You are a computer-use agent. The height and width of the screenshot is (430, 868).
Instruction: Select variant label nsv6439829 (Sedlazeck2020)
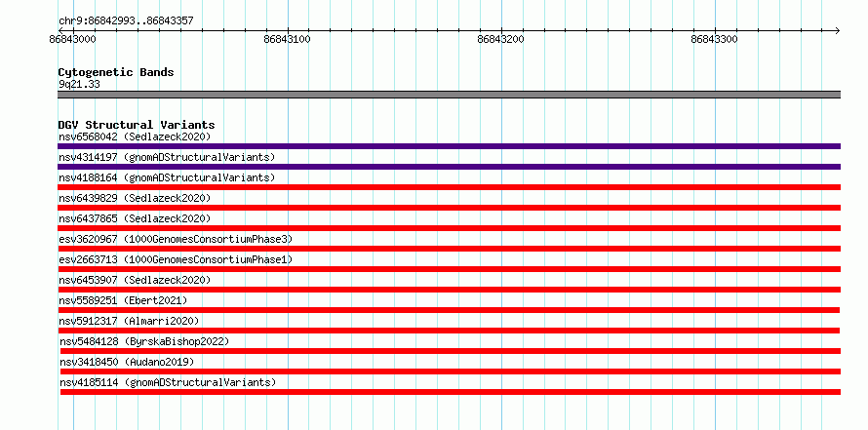tap(135, 198)
